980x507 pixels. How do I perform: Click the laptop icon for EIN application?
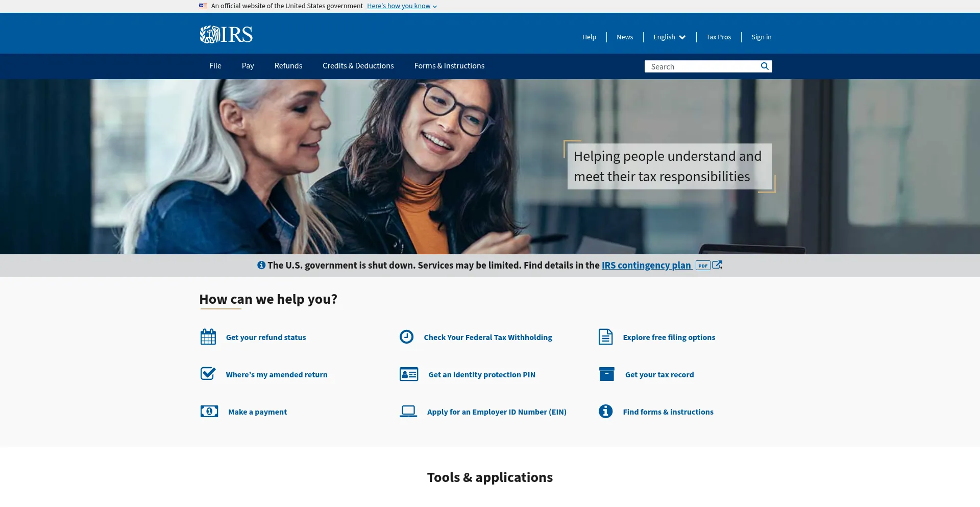(x=408, y=412)
